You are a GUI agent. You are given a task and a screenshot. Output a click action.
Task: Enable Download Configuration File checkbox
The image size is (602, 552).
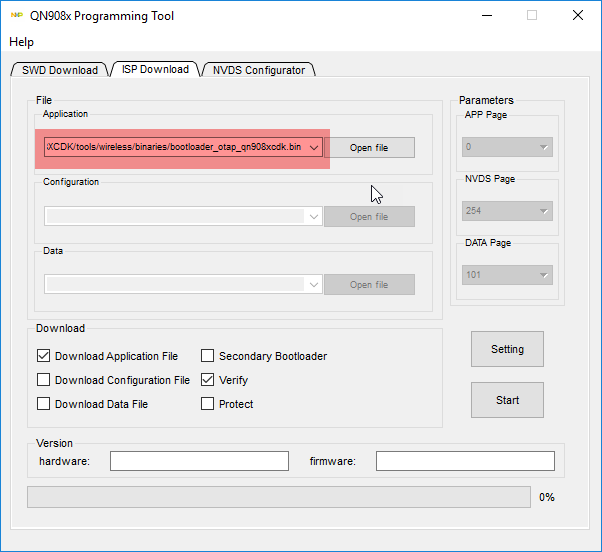coord(44,380)
